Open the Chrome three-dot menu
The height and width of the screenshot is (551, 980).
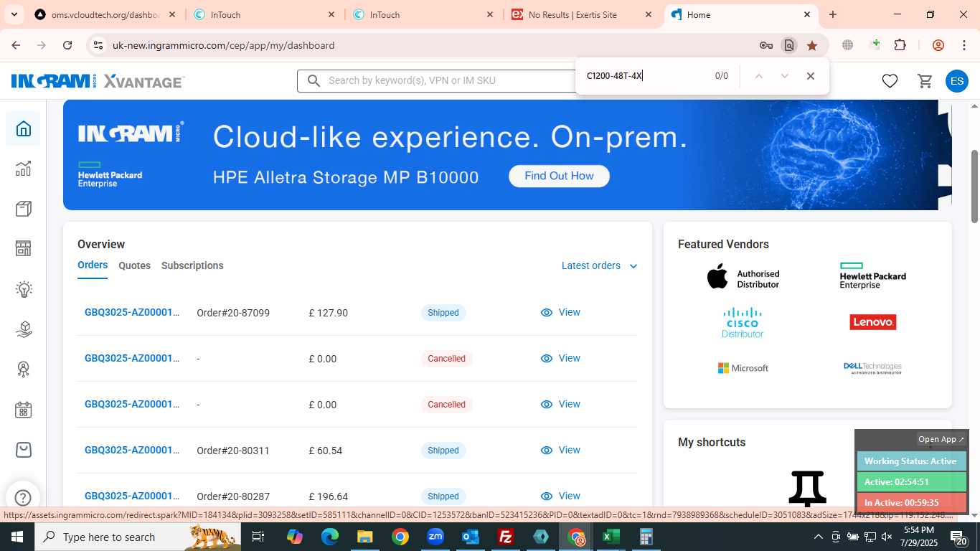(963, 45)
